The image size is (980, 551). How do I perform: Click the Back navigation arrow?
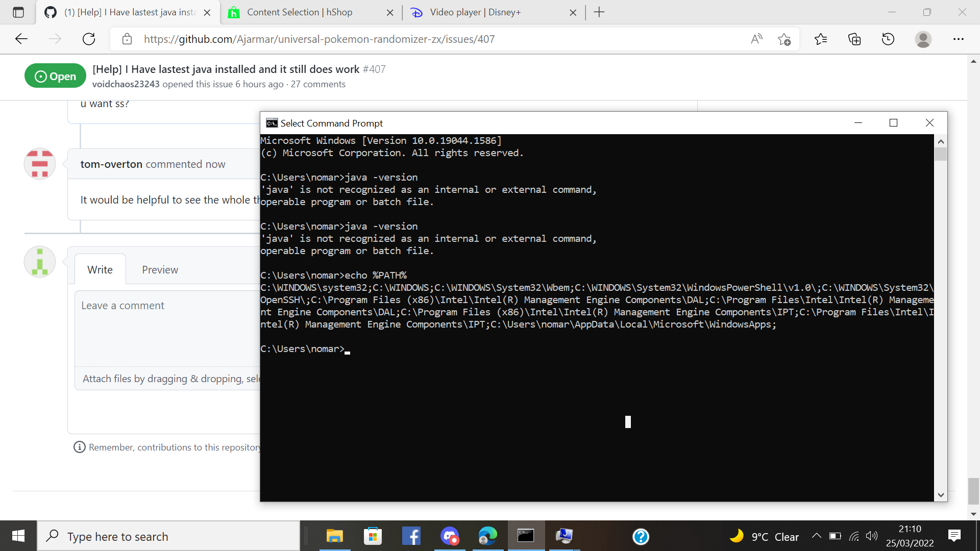click(21, 39)
